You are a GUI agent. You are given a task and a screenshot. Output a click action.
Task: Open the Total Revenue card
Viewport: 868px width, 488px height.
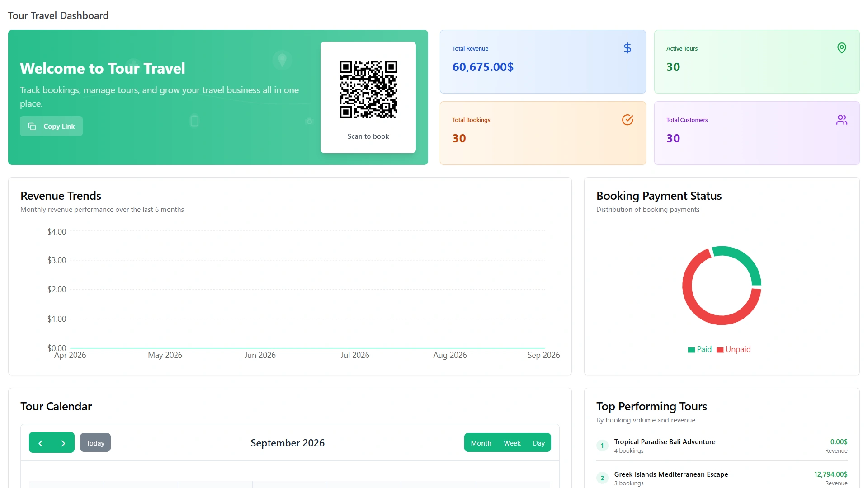(x=542, y=61)
